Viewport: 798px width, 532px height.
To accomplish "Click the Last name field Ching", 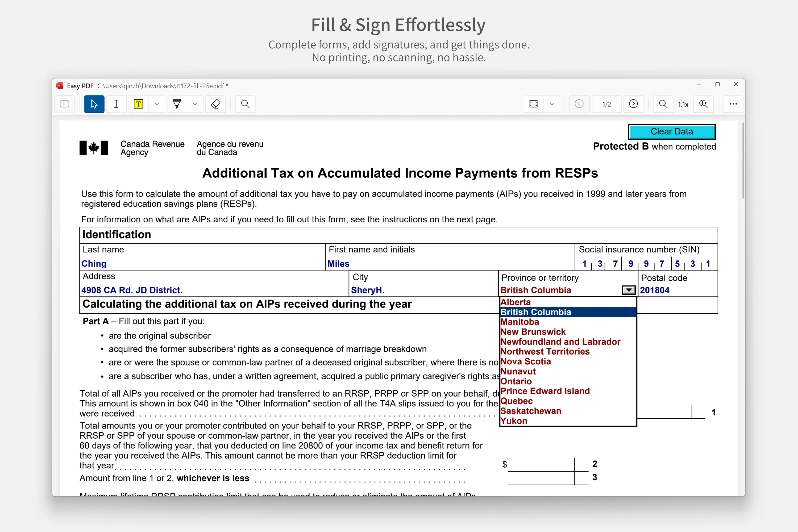I will pyautogui.click(x=202, y=264).
